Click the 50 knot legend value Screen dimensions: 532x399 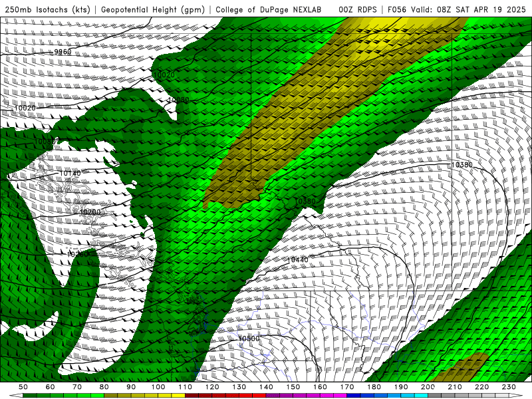(23, 387)
